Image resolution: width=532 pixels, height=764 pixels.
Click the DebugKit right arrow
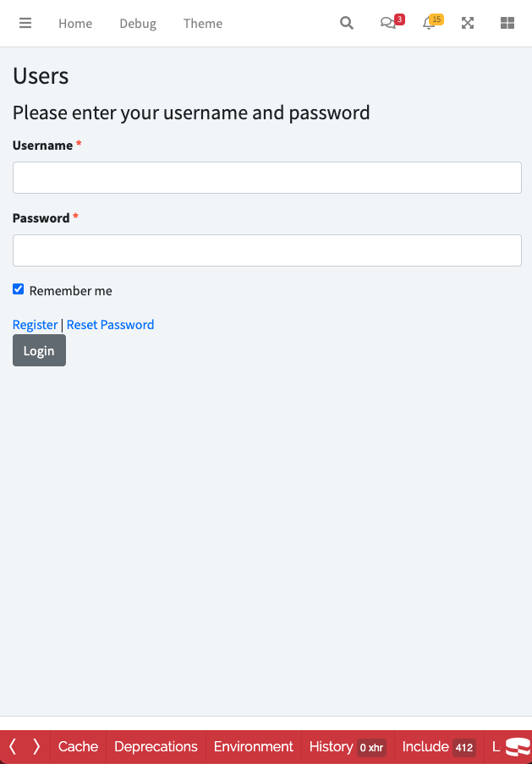(x=36, y=746)
